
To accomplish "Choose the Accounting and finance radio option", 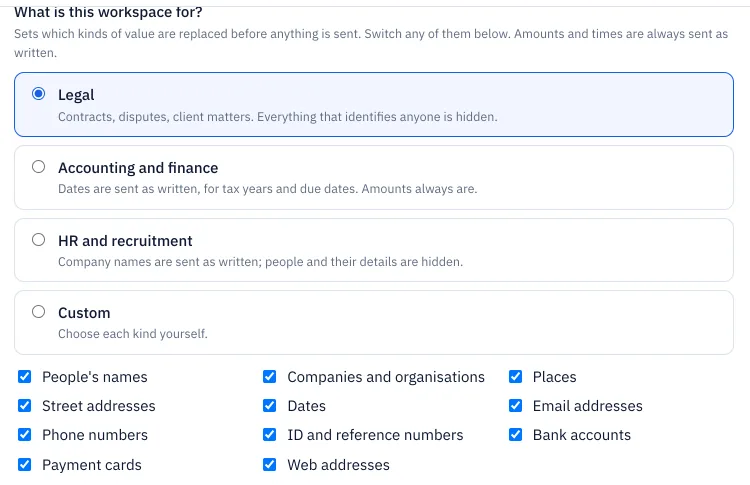I will (x=38, y=166).
